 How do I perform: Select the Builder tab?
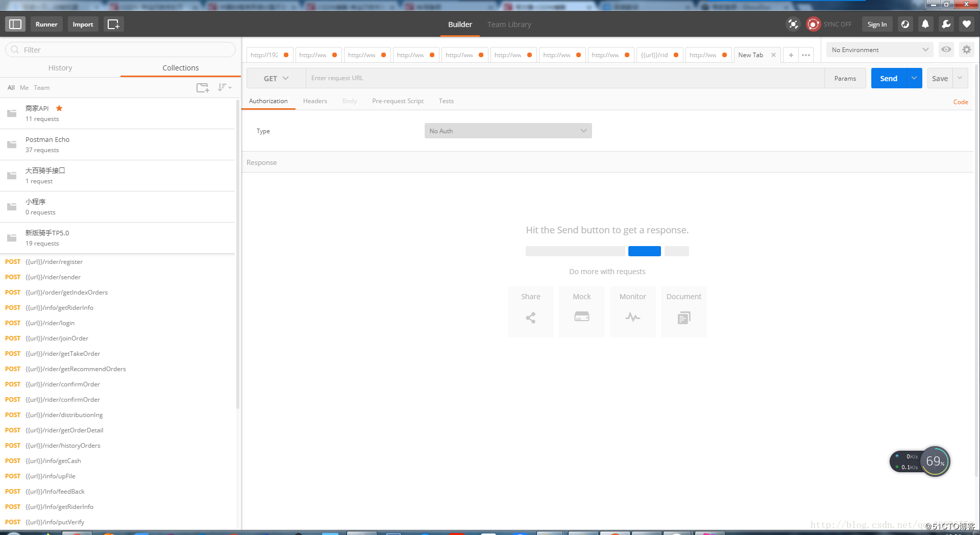pyautogui.click(x=460, y=25)
